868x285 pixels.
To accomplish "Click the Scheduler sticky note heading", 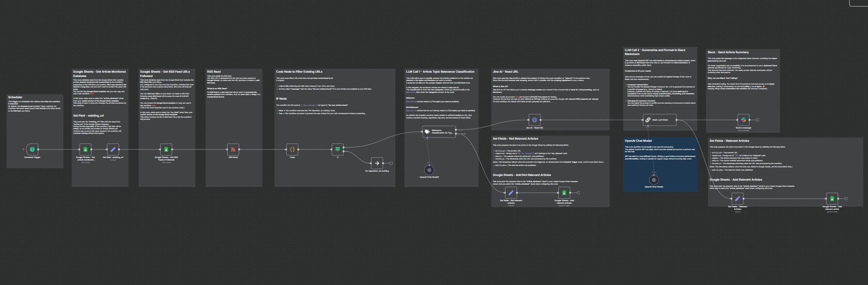I will (15, 97).
